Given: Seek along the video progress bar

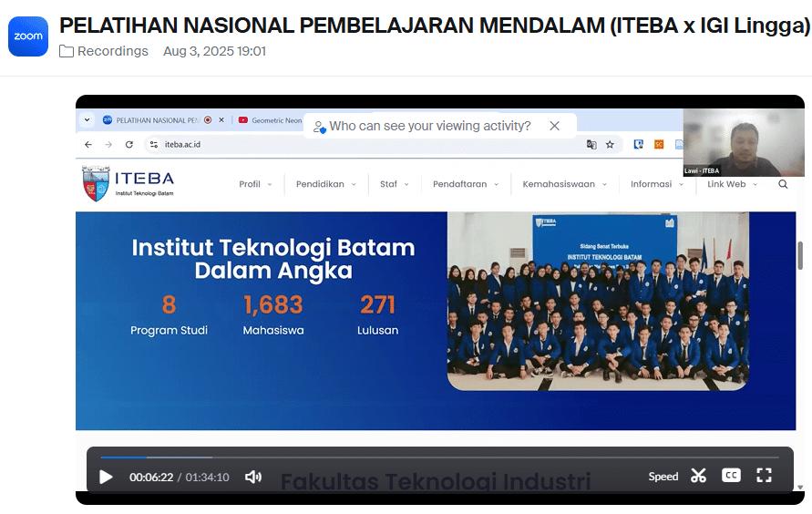Looking at the screenshot, I should click(x=439, y=457).
